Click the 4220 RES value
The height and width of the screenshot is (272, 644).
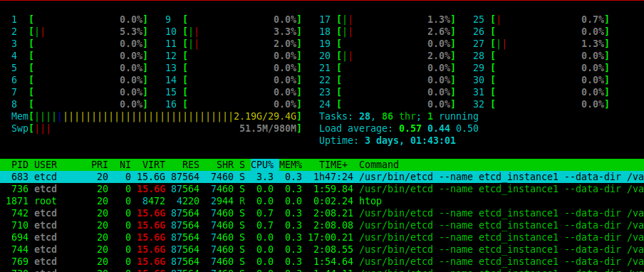(187, 201)
